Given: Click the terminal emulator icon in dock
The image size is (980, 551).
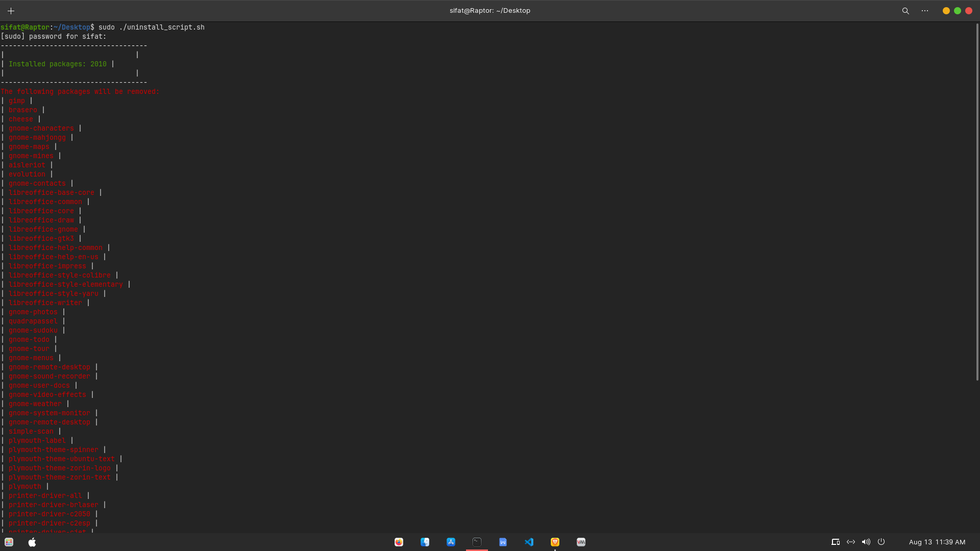Looking at the screenshot, I should tap(477, 542).
